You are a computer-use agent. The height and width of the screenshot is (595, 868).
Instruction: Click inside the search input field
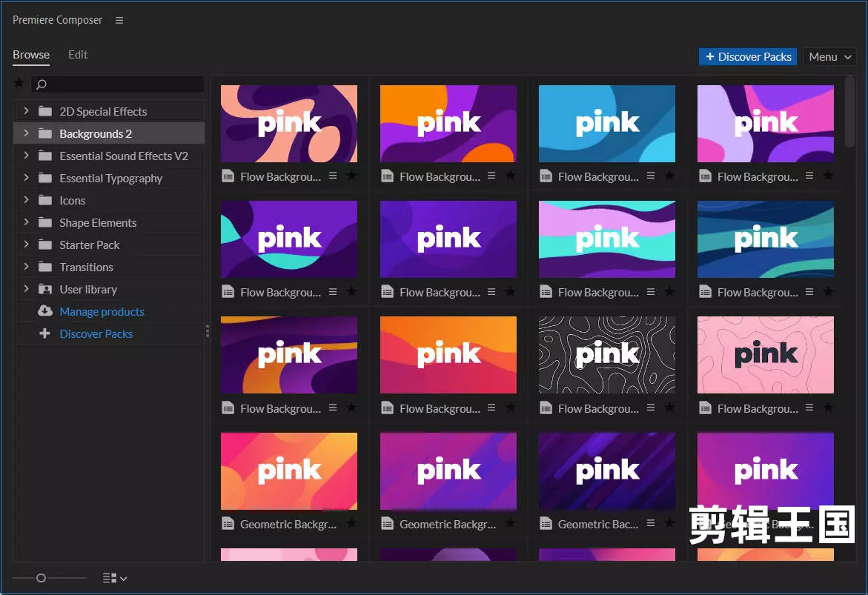(117, 84)
